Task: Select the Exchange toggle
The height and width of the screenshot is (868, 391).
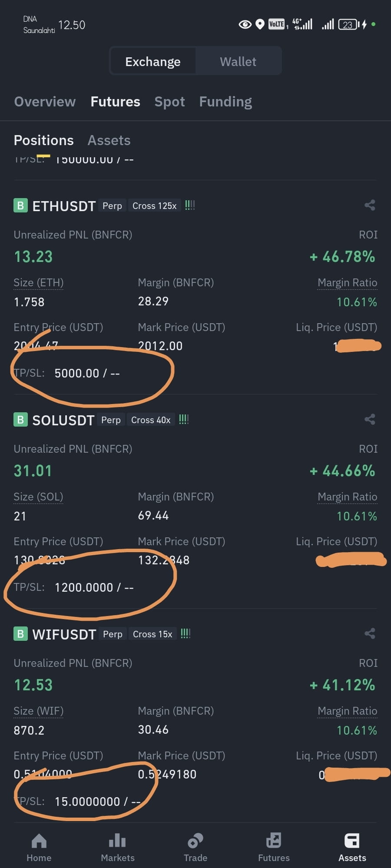Action: tap(153, 62)
